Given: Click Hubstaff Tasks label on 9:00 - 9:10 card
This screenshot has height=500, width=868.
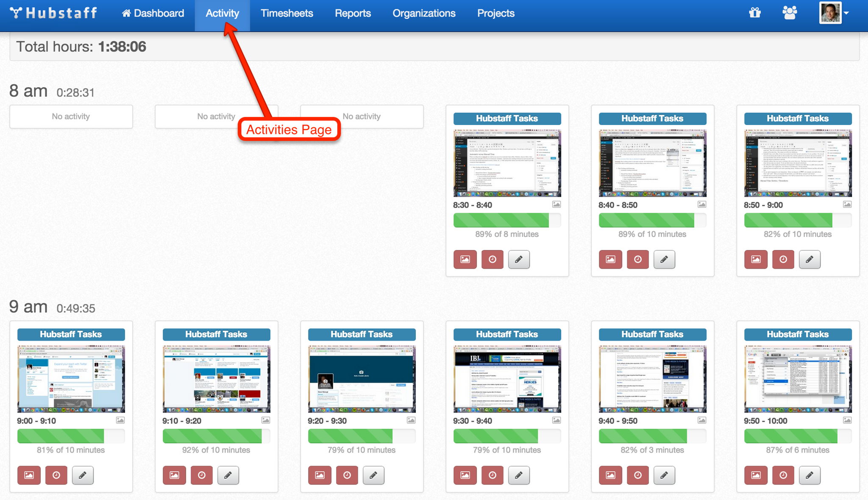Looking at the screenshot, I should pos(71,334).
